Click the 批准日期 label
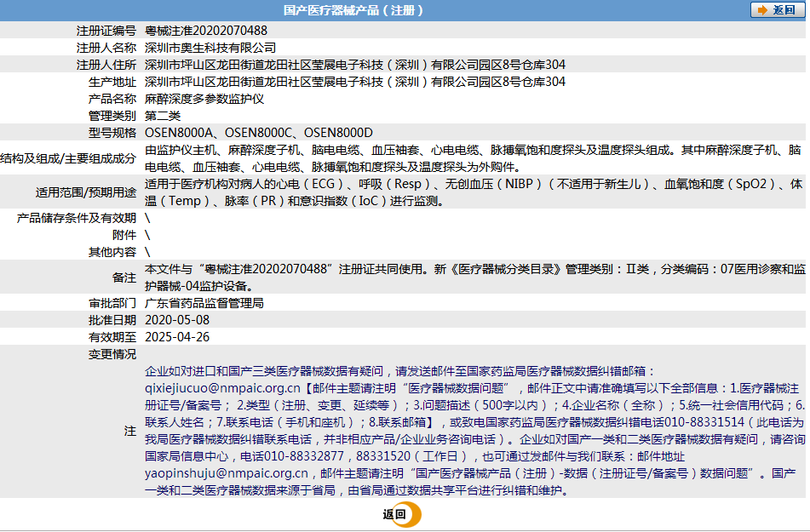Screen dimensions: 810x532 pyautogui.click(x=112, y=320)
